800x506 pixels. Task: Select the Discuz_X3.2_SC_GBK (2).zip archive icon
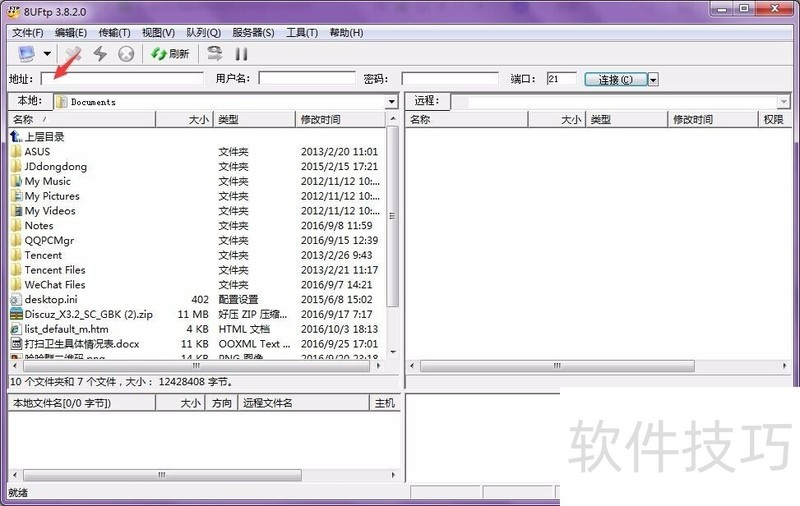point(16,314)
